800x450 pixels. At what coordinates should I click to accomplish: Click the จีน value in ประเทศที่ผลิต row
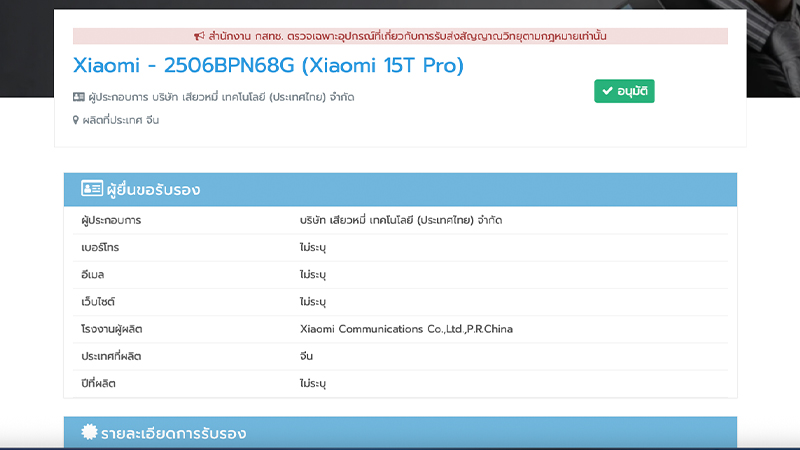click(x=307, y=356)
